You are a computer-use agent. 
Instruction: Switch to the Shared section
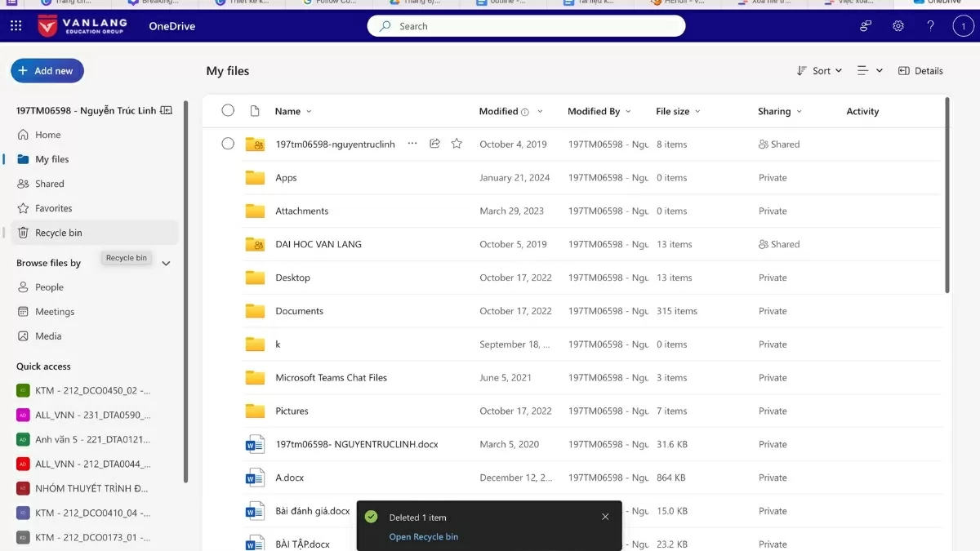pos(49,183)
